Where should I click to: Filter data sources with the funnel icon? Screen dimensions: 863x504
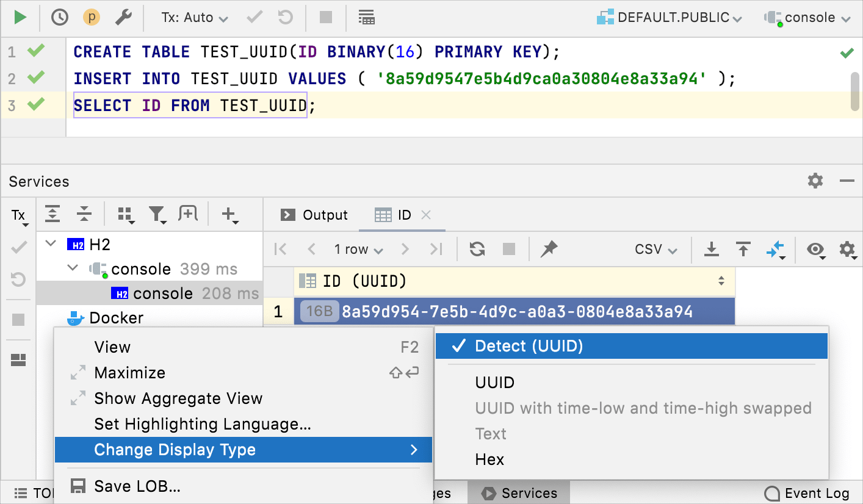(157, 214)
